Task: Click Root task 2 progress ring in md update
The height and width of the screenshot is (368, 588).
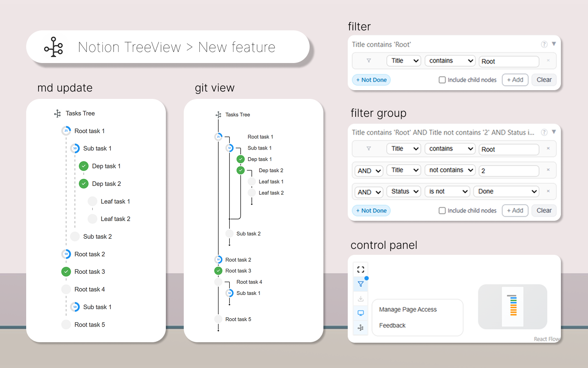Action: pyautogui.click(x=66, y=254)
